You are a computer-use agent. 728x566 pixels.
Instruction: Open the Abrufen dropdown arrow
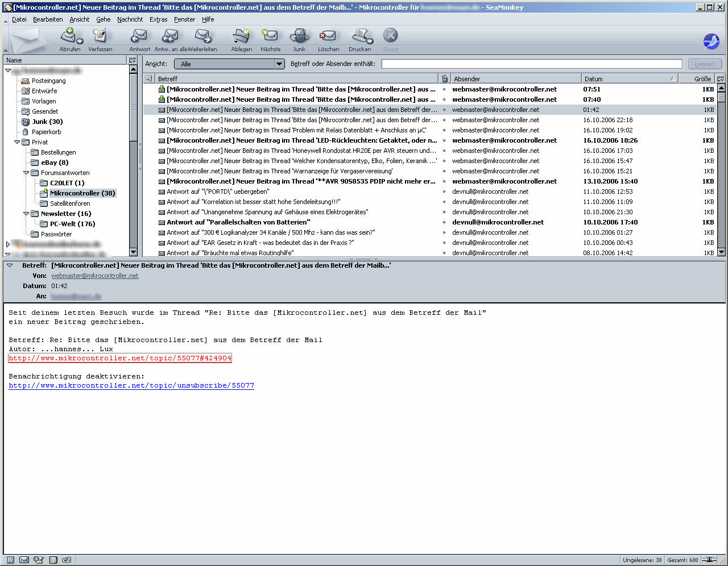point(80,41)
